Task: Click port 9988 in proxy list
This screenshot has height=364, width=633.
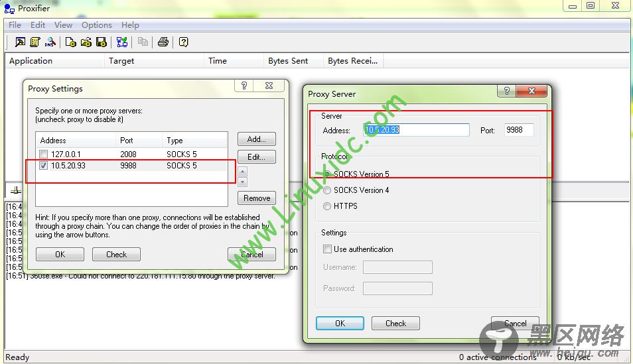Action: (x=128, y=166)
